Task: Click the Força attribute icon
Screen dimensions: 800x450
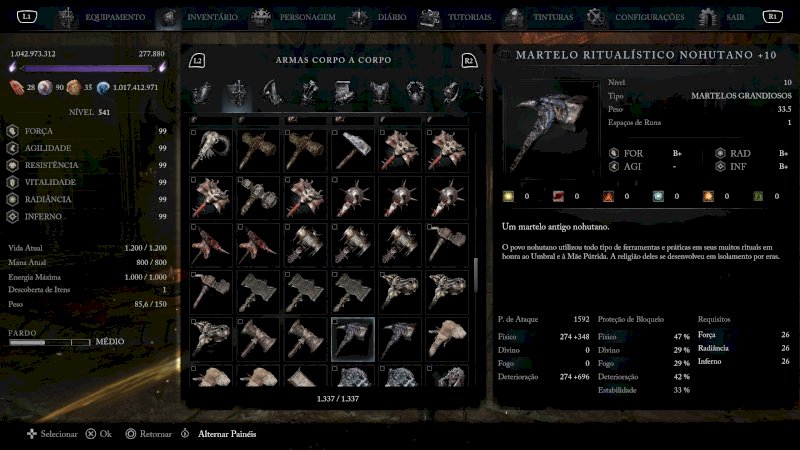Action: [13, 131]
